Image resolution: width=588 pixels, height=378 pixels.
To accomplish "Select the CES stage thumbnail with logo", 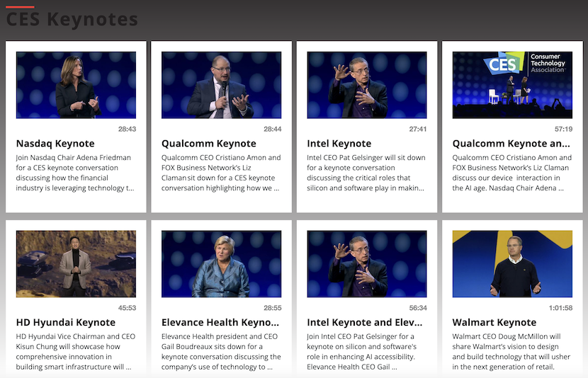I will pos(512,85).
